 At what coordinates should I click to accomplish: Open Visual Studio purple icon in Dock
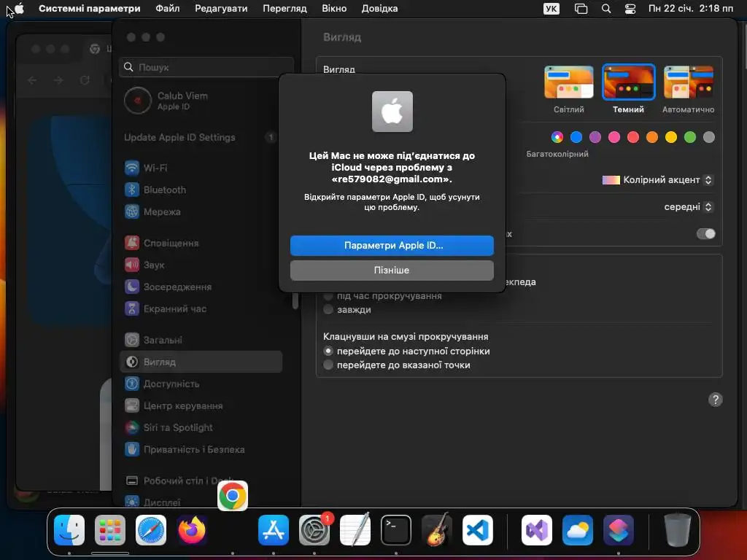coord(537,530)
